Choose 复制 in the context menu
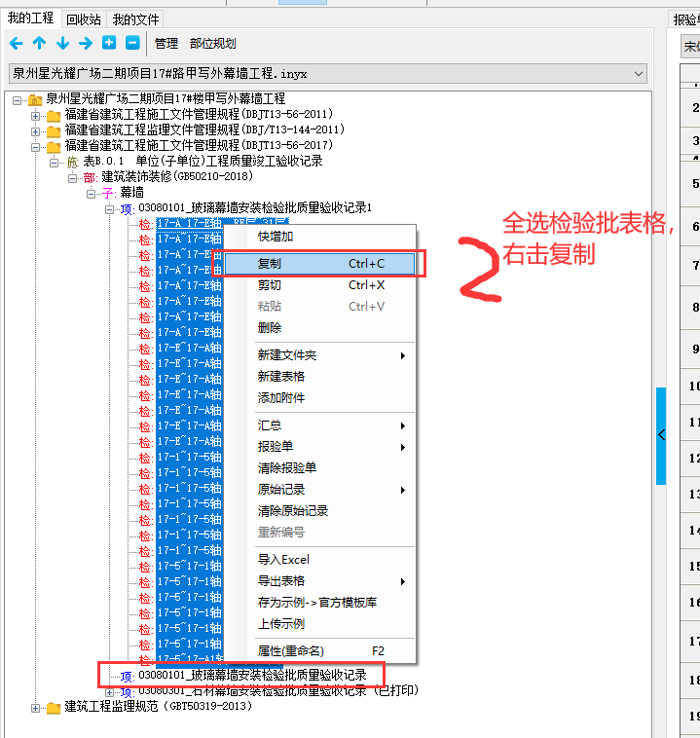700x738 pixels. 270,264
